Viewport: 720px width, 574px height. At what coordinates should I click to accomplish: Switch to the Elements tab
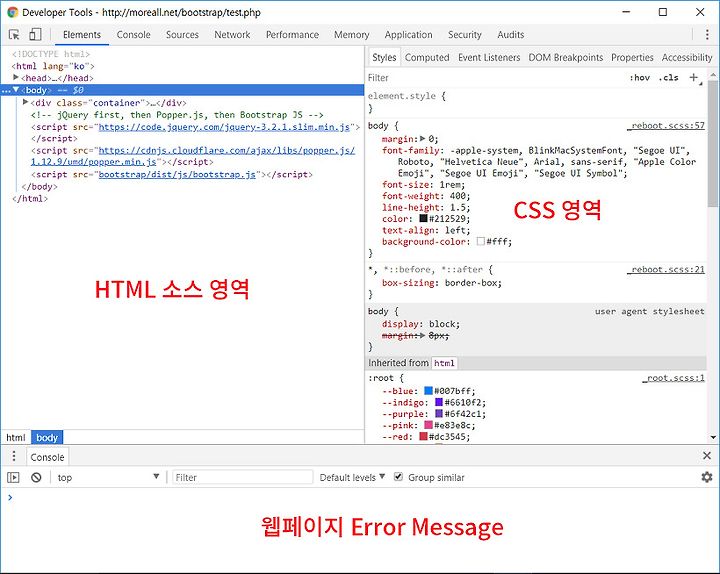[82, 34]
